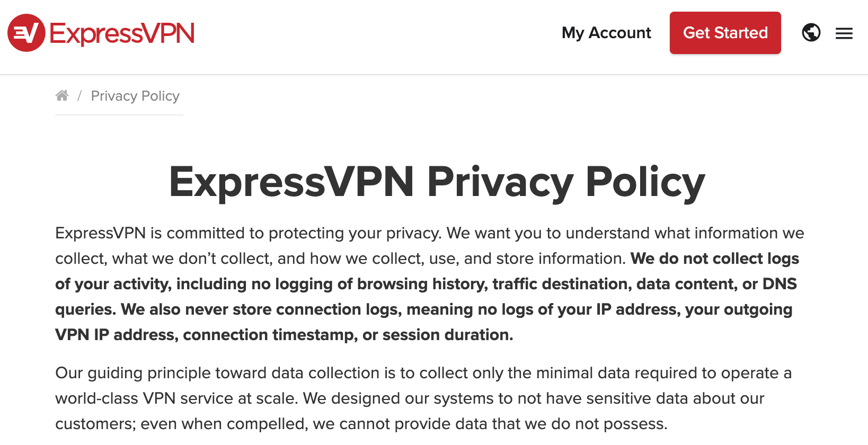Expand the hamburger navigation menu
The width and height of the screenshot is (868, 445).
(844, 33)
